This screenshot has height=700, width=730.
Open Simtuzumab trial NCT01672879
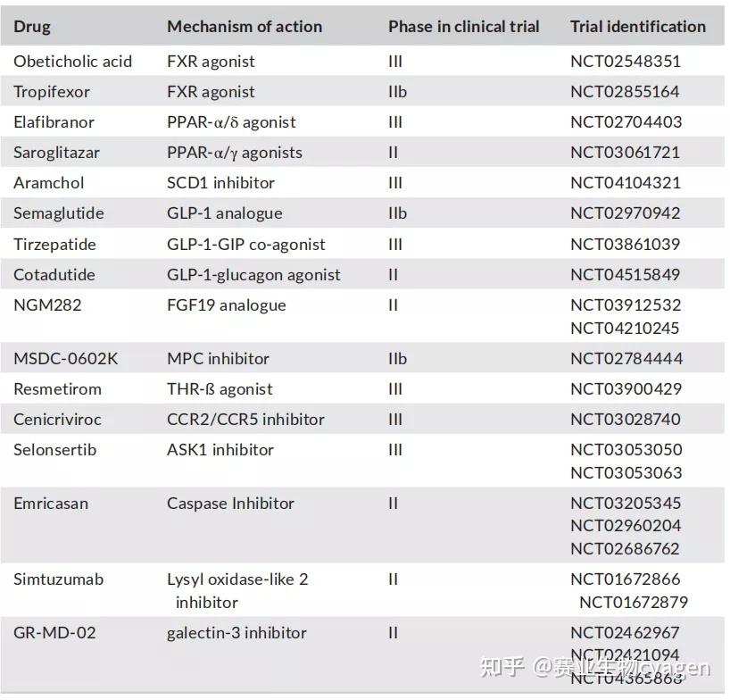point(634,602)
